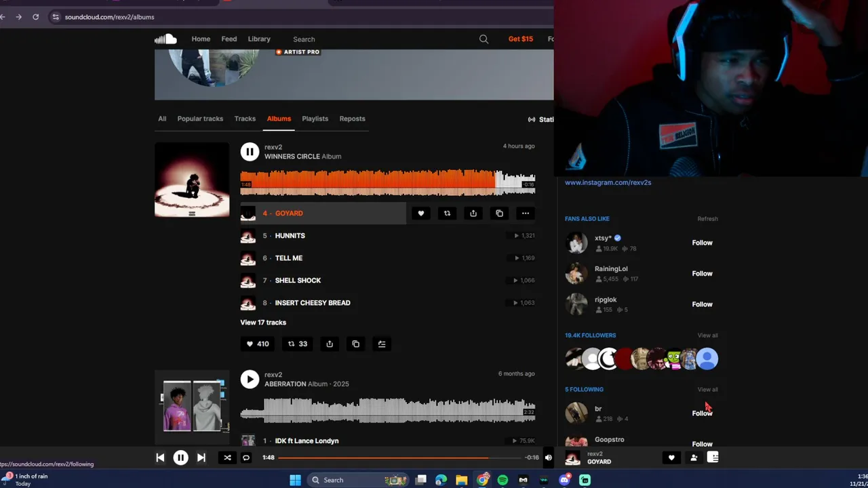Open more options for GOYARD track

[525, 213]
